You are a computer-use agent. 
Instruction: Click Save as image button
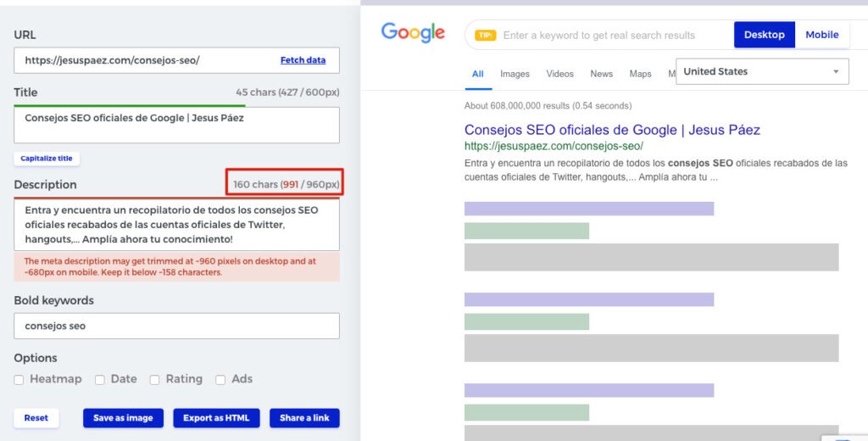pyautogui.click(x=123, y=418)
